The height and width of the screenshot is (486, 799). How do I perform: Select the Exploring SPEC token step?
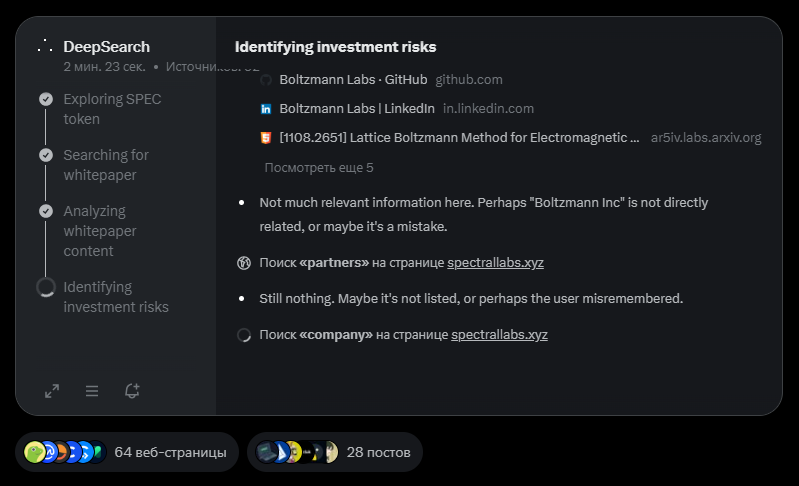click(112, 109)
